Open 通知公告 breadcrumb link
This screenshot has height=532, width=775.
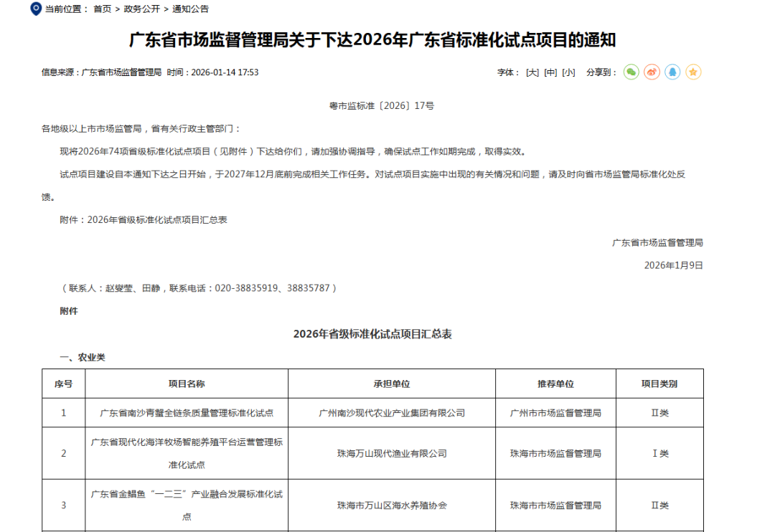[x=190, y=9]
